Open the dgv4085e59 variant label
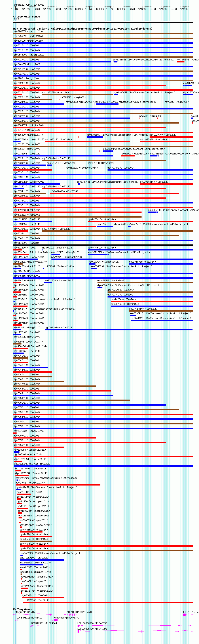This screenshot has height=644, width=199. pyautogui.click(x=145, y=92)
